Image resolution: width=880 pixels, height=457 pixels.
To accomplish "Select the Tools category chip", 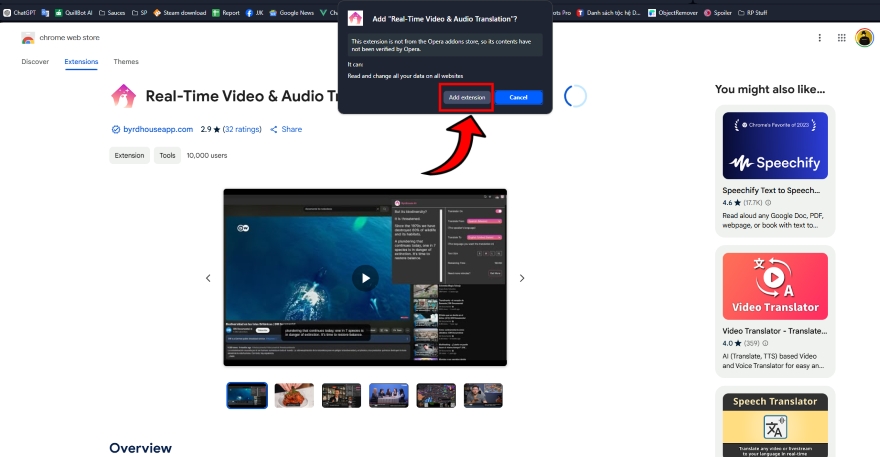I will click(167, 156).
